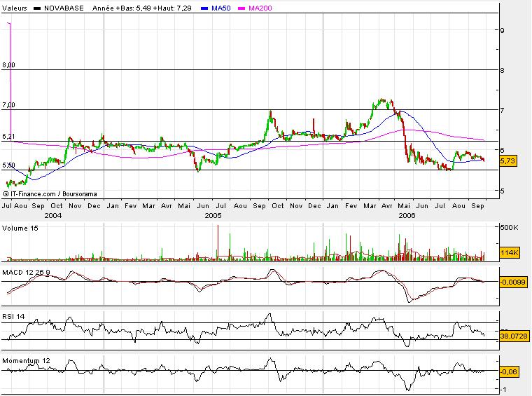Click the blue MA50 legend swatch
Image resolution: width=532 pixels, height=396 pixels.
pyautogui.click(x=204, y=8)
